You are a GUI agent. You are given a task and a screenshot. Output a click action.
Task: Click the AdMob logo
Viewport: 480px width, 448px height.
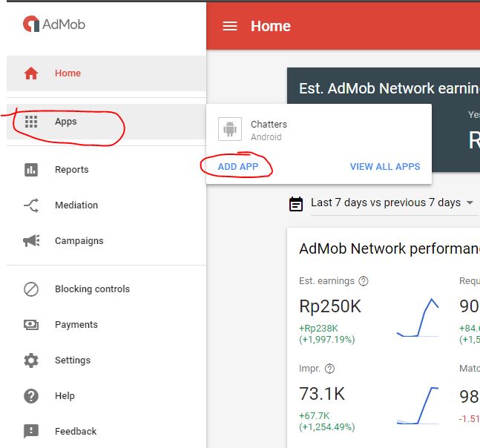(x=54, y=24)
